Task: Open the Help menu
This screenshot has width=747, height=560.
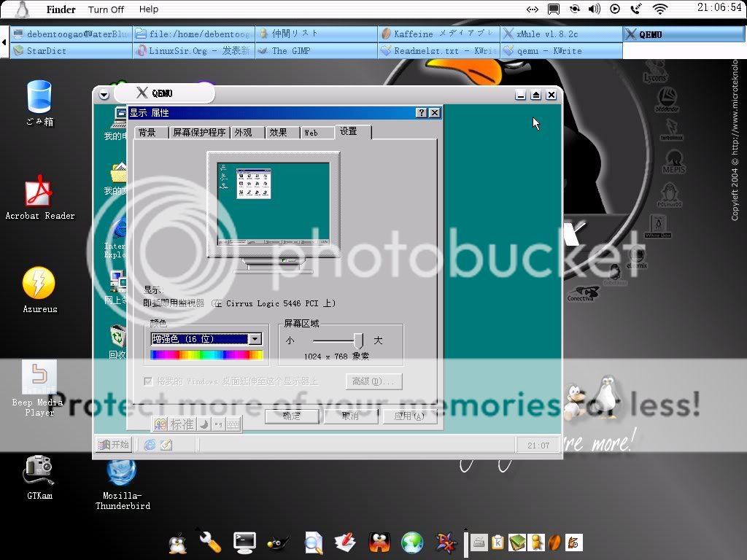Action: [149, 9]
